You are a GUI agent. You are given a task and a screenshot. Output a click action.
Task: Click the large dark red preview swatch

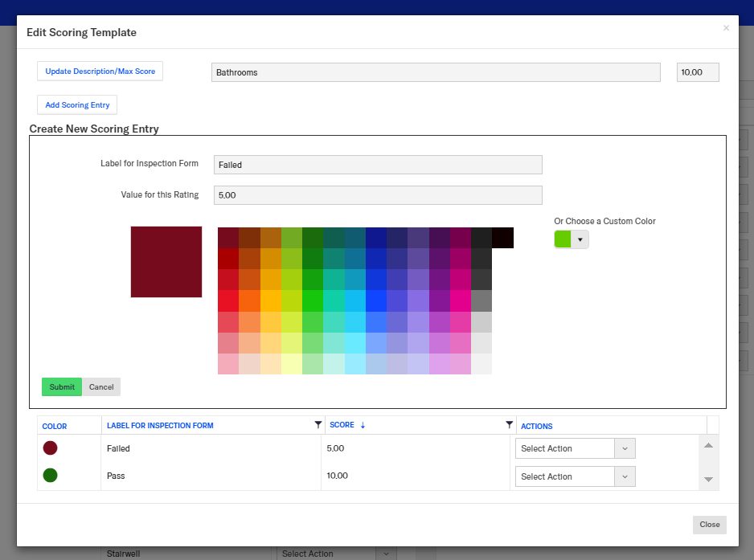(x=166, y=262)
